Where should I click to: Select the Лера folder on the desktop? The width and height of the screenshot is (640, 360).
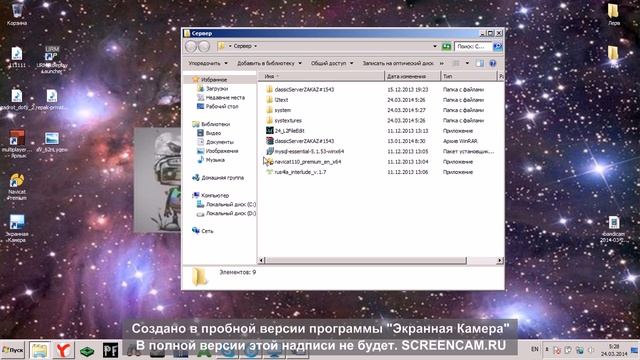(x=613, y=15)
